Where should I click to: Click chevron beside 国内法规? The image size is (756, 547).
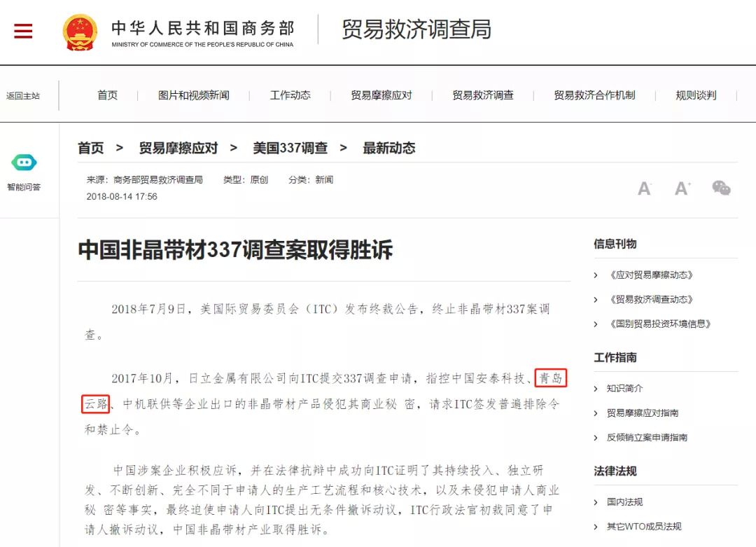(x=596, y=503)
